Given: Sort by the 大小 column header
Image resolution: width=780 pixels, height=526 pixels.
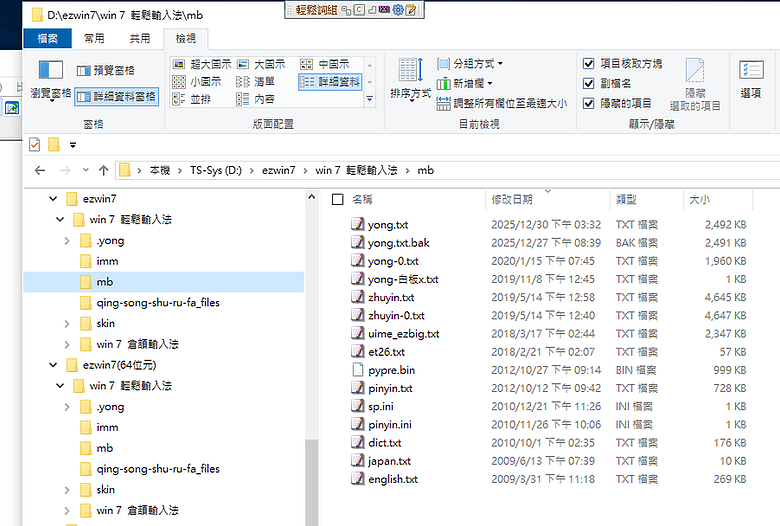Looking at the screenshot, I should (699, 200).
